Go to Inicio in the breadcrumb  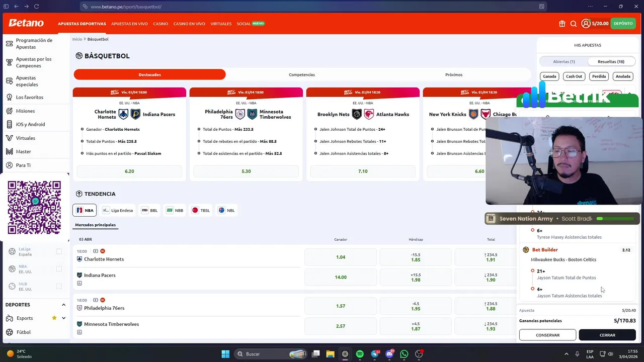click(77, 39)
